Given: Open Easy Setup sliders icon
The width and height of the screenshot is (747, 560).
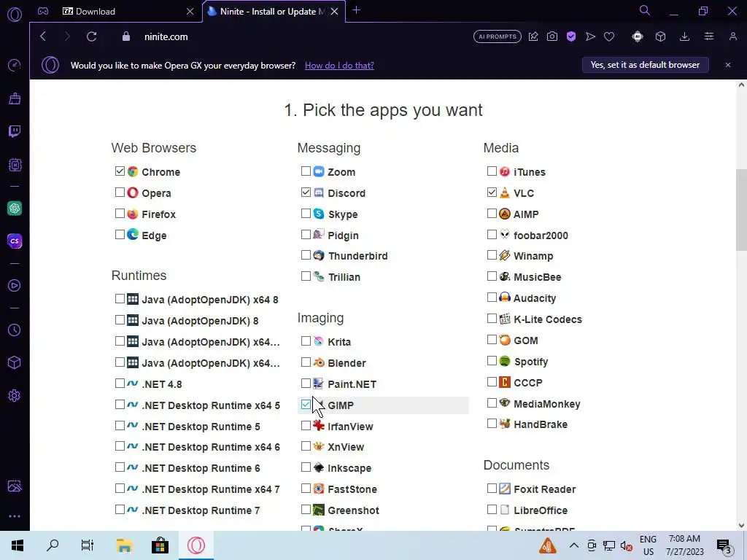Looking at the screenshot, I should (709, 36).
